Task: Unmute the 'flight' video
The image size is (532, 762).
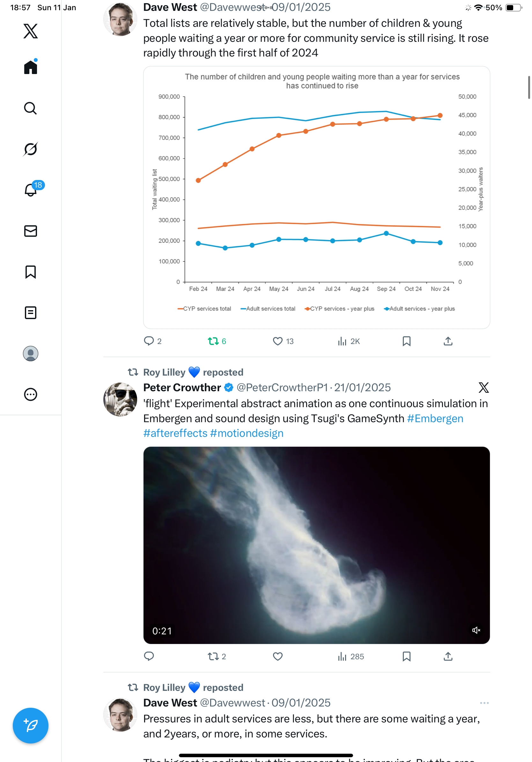Action: click(x=476, y=630)
